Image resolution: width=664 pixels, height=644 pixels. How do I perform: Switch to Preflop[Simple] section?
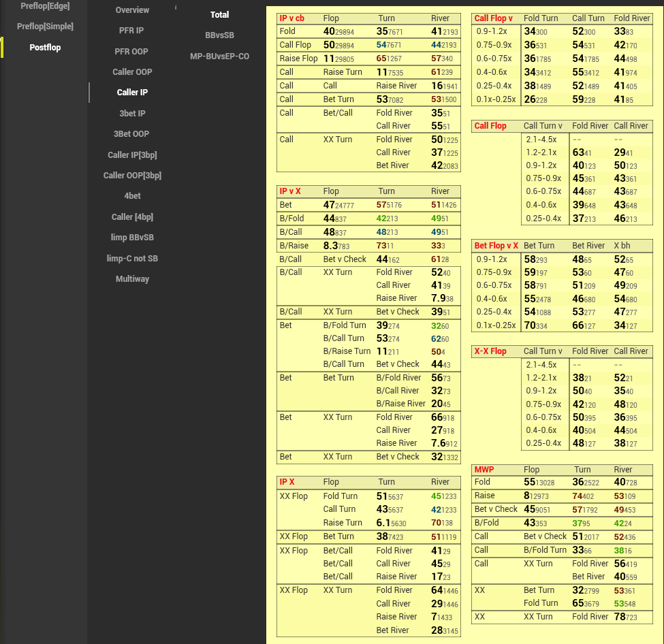[x=45, y=27]
